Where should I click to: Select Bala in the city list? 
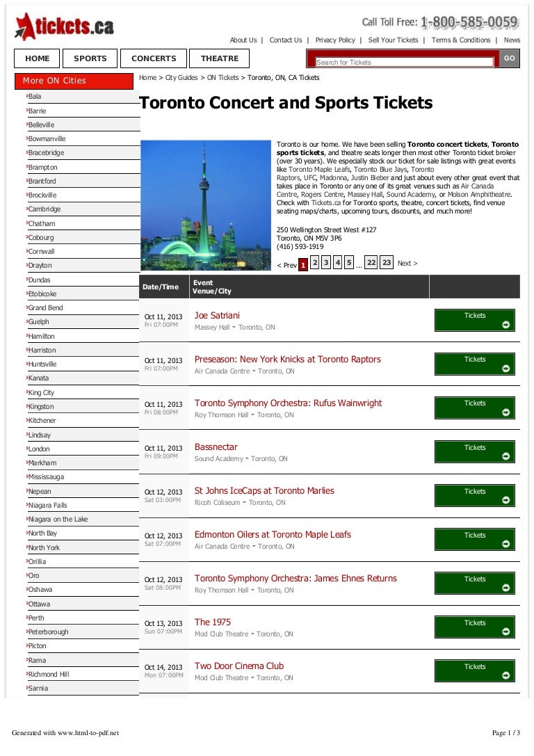pos(35,97)
